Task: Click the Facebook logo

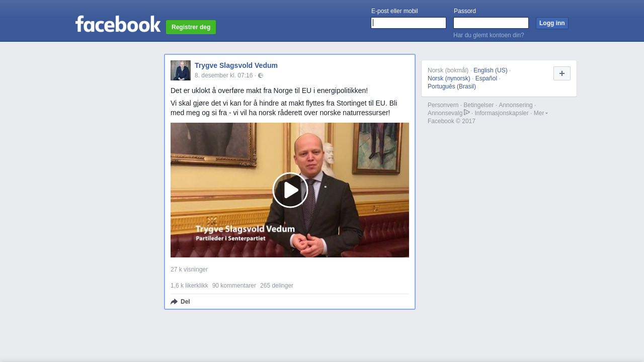Action: point(118,24)
